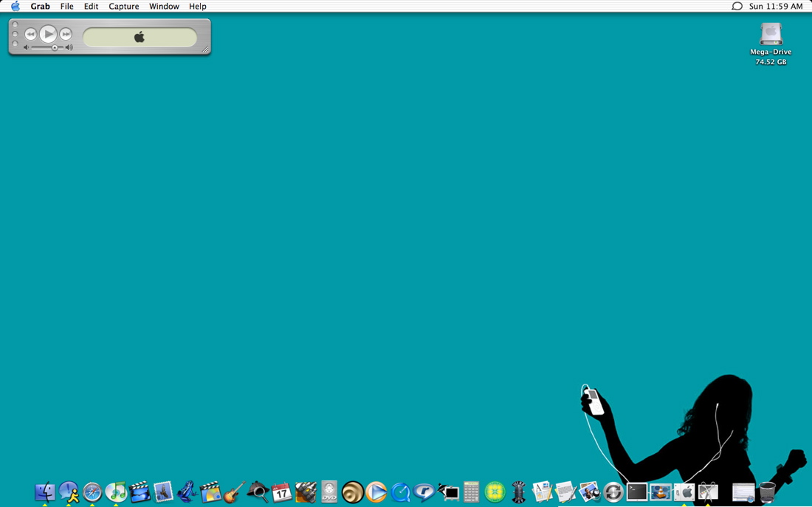
Task: Open the Apple menu
Action: (16, 6)
